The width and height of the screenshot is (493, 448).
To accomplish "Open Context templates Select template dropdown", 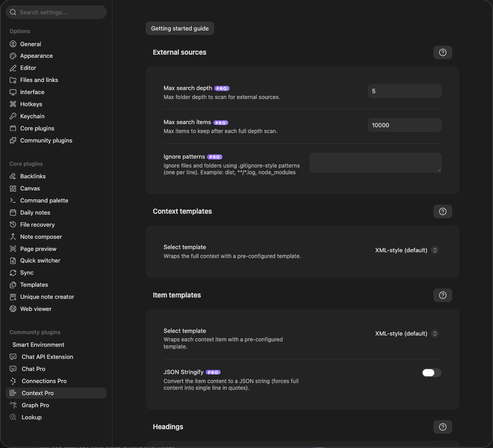I will point(407,250).
